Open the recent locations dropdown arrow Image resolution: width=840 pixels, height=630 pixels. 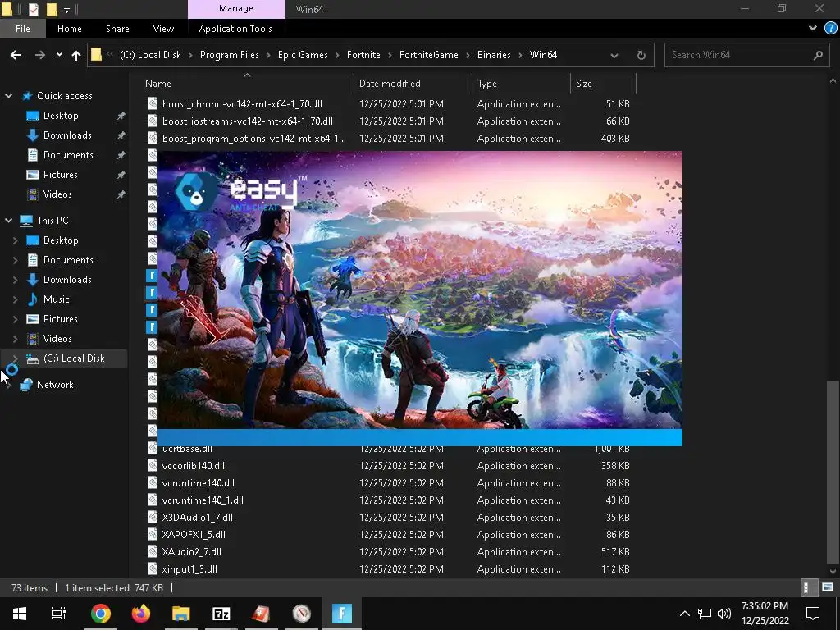(59, 55)
